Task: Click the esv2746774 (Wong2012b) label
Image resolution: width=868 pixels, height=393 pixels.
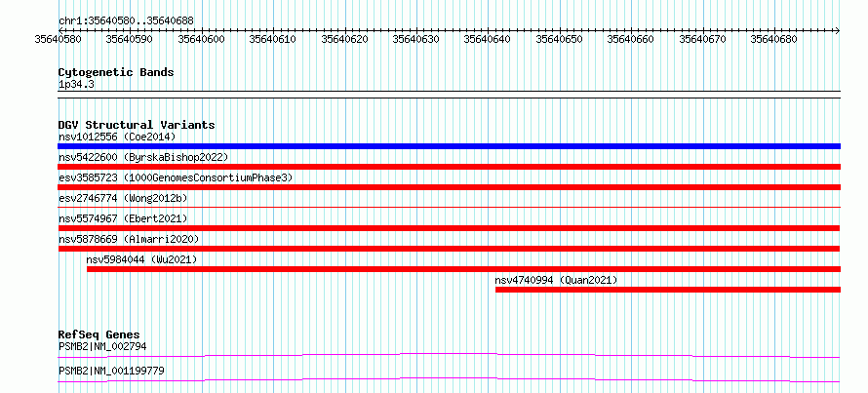Action: pyautogui.click(x=124, y=198)
